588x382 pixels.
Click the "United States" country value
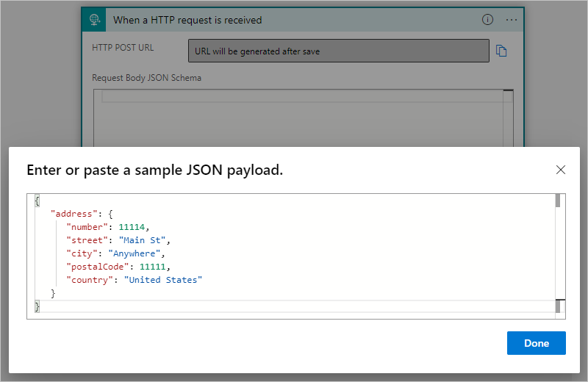(162, 280)
